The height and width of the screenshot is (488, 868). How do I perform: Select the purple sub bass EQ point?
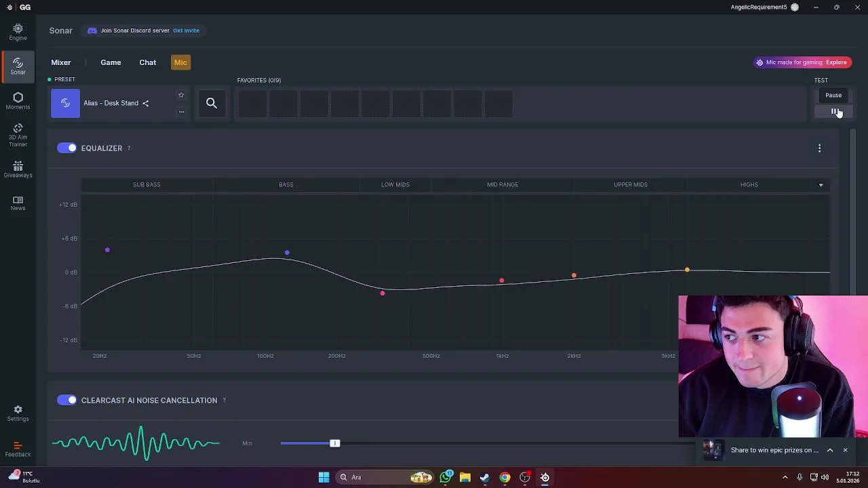[107, 250]
